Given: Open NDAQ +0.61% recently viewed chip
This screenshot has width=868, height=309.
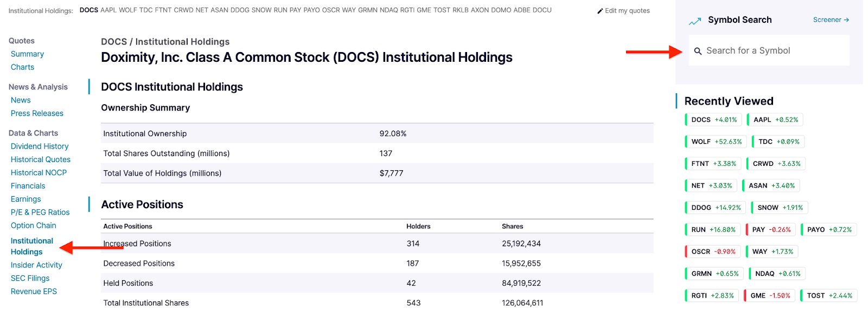Looking at the screenshot, I should pyautogui.click(x=777, y=274).
